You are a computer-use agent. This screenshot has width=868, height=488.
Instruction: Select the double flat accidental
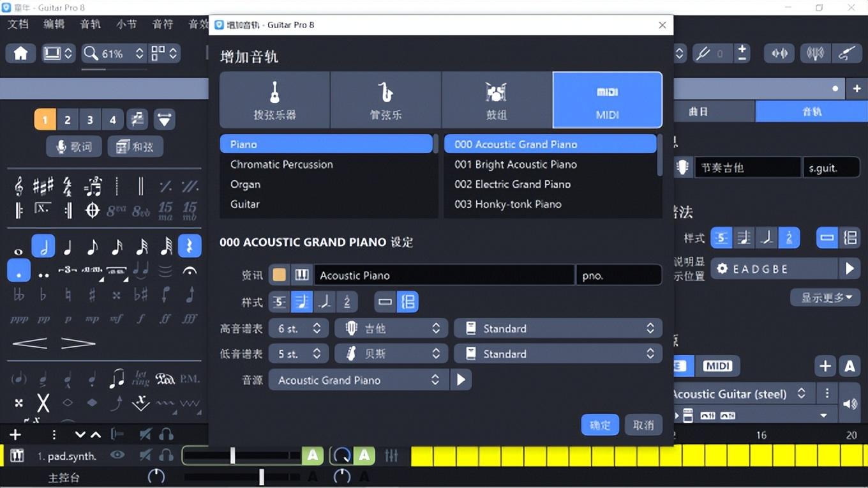click(19, 295)
